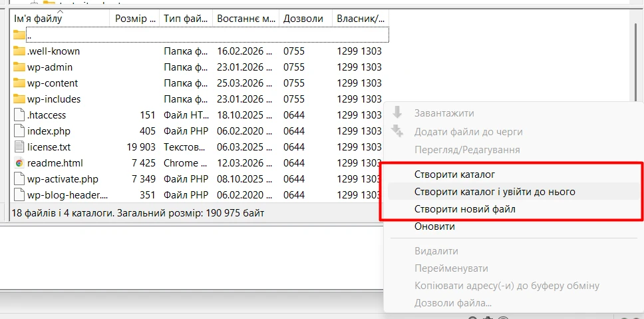Click the .htaccess file icon
The height and width of the screenshot is (319, 644).
pyautogui.click(x=19, y=115)
